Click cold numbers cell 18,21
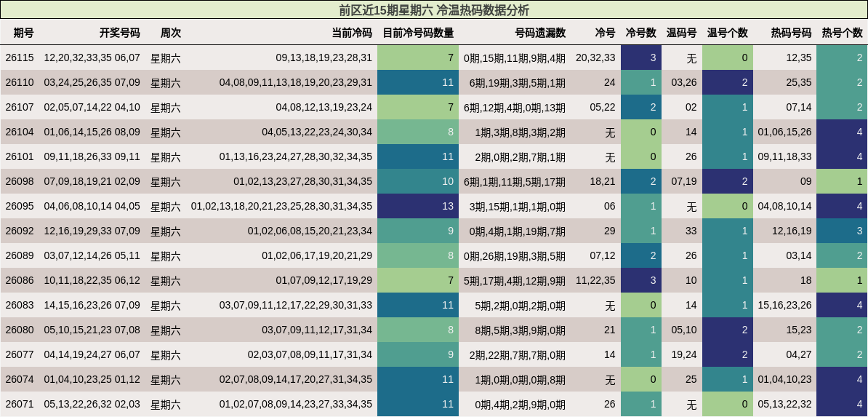868x417 pixels. coord(603,181)
